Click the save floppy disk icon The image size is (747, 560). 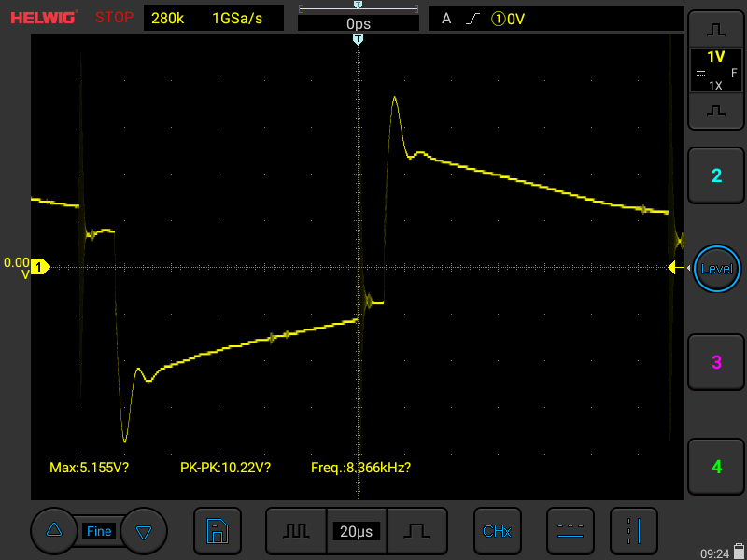[x=218, y=531]
